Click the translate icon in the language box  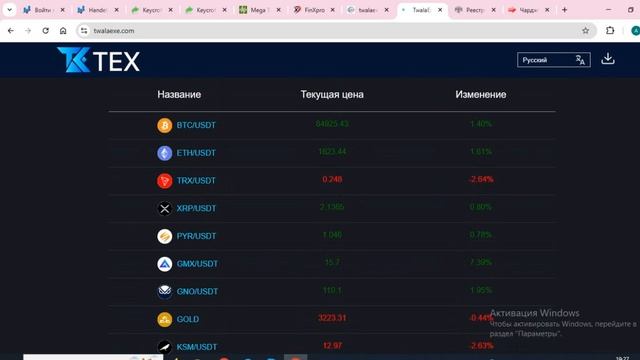[580, 60]
